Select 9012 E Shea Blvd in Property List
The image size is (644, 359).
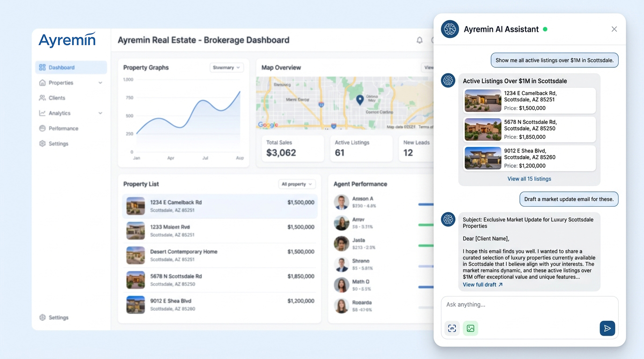pyautogui.click(x=220, y=305)
